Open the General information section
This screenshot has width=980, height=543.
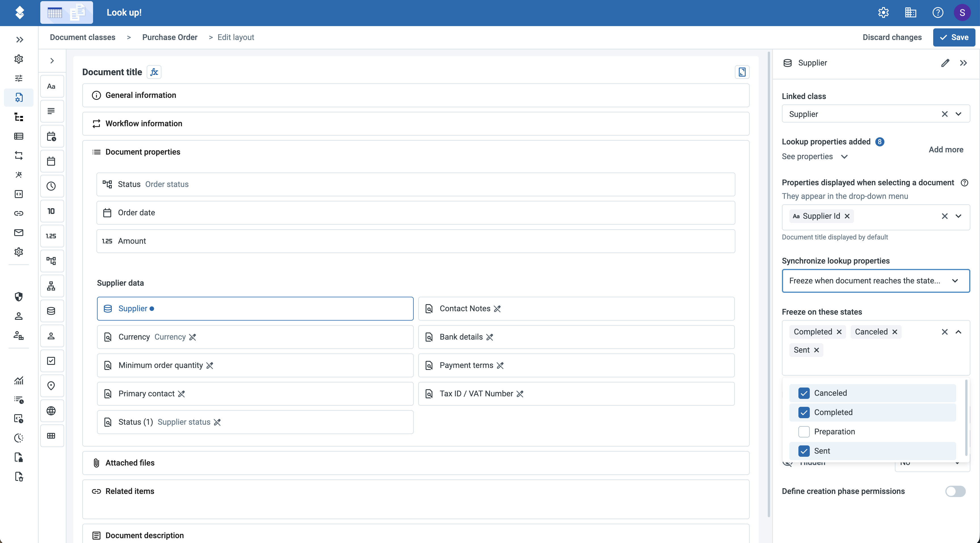pyautogui.click(x=415, y=95)
